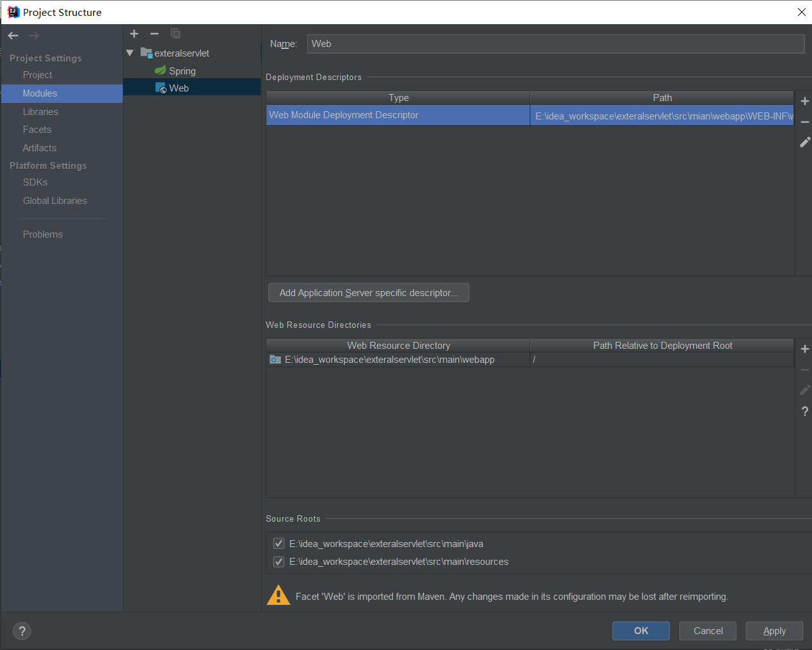Click the Type column header
This screenshot has height=650, width=812.
click(x=398, y=98)
